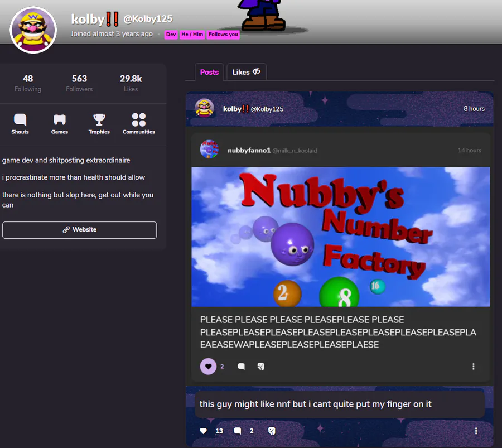Click "Joined almost 3 years ago" text
This screenshot has height=448, width=502.
pyautogui.click(x=112, y=34)
